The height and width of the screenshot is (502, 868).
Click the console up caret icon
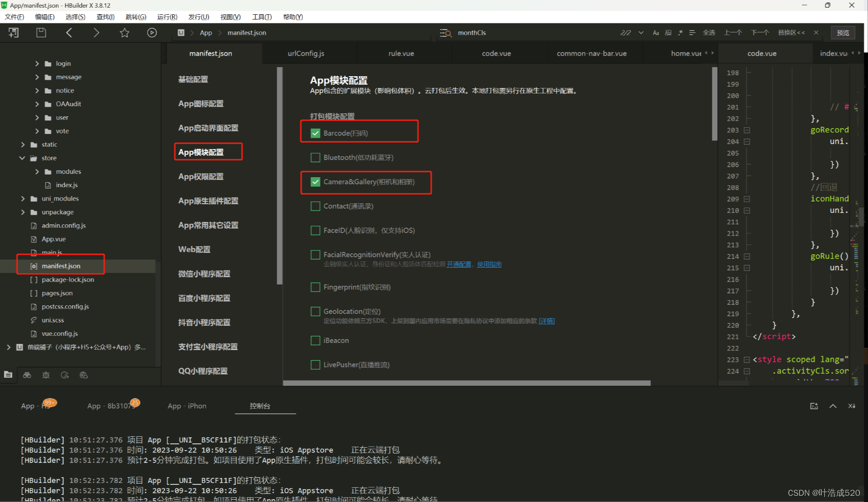[833, 406]
